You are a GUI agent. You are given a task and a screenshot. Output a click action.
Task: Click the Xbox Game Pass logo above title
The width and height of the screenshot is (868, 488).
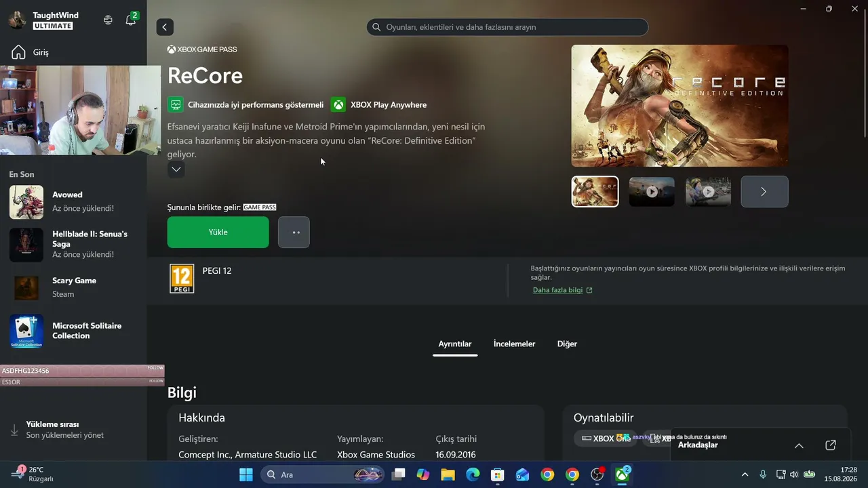pos(202,49)
